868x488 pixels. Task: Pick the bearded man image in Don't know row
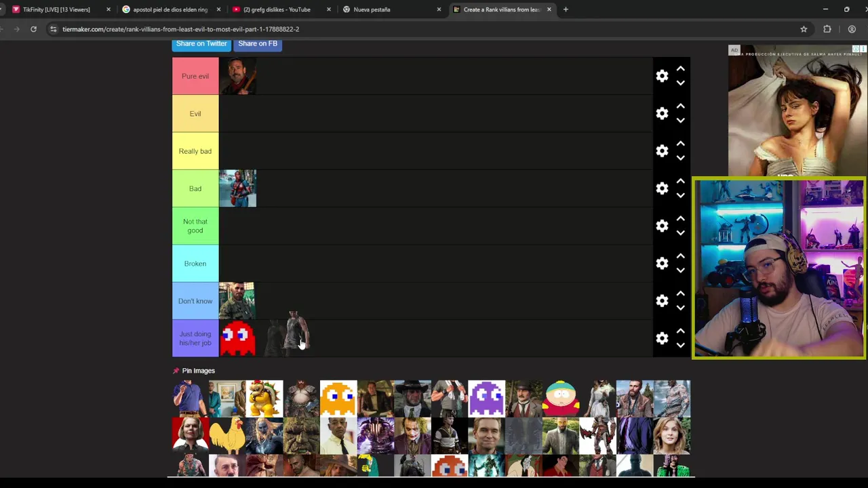[x=237, y=301]
